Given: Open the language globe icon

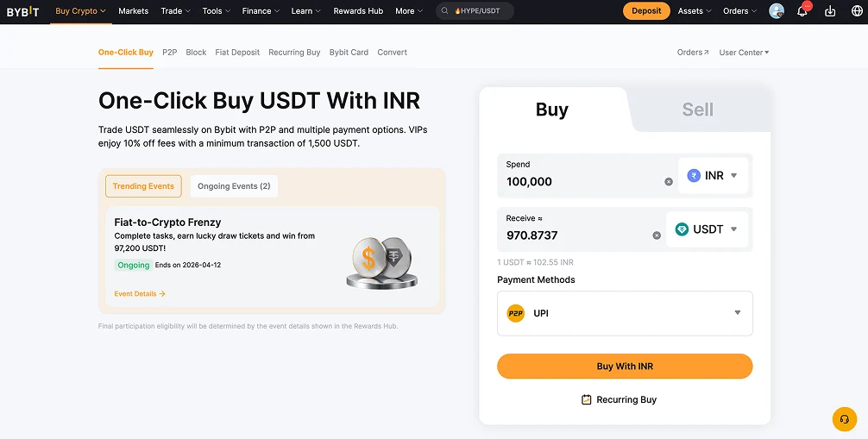Looking at the screenshot, I should (857, 11).
